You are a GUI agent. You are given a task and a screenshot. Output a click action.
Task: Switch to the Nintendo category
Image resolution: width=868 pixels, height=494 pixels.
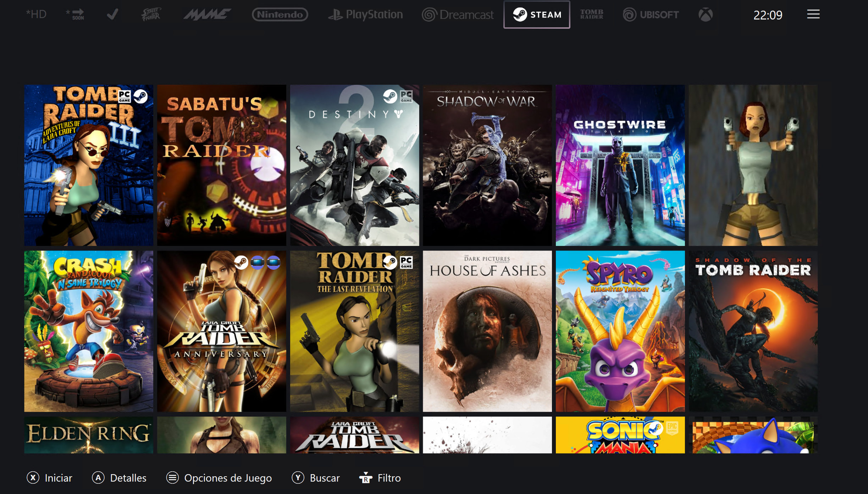280,15
